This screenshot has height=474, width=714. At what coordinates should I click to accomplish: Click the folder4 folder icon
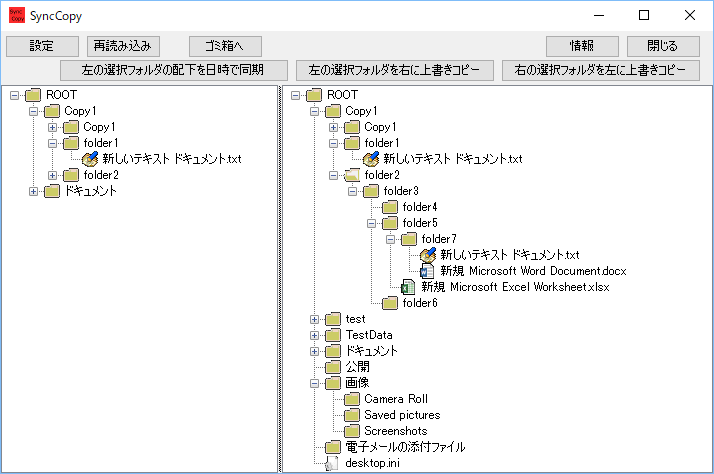[x=390, y=207]
